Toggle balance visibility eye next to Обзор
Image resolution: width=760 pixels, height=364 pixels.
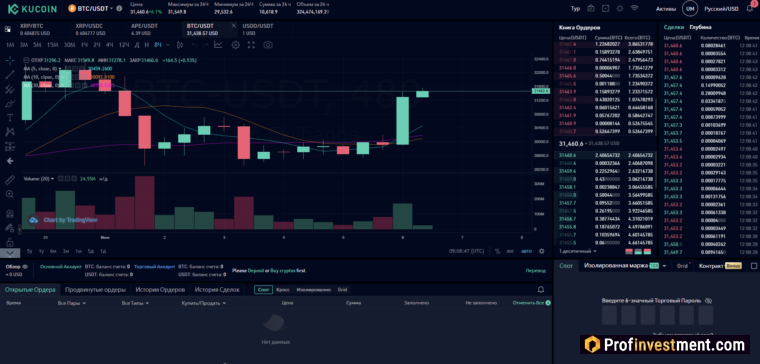(25, 266)
